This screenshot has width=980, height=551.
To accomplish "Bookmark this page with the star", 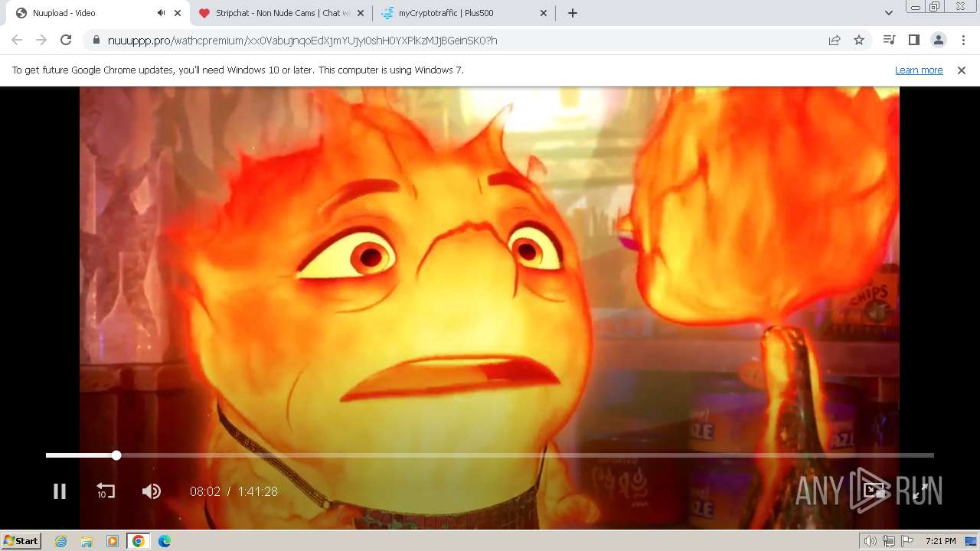I will click(859, 40).
